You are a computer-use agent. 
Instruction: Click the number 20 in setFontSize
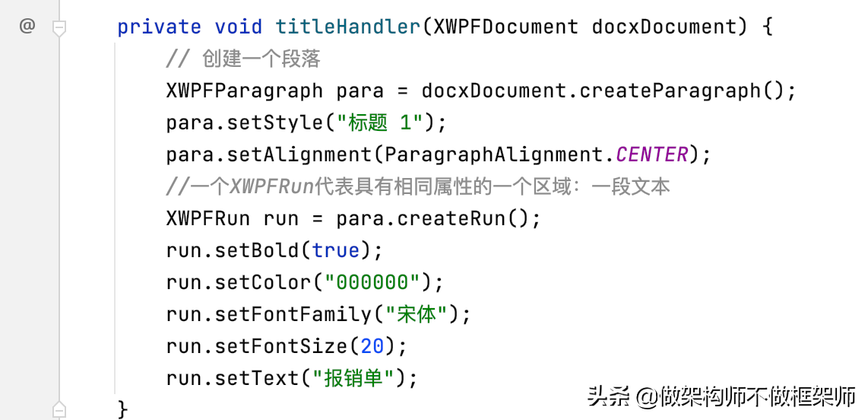pyautogui.click(x=372, y=347)
